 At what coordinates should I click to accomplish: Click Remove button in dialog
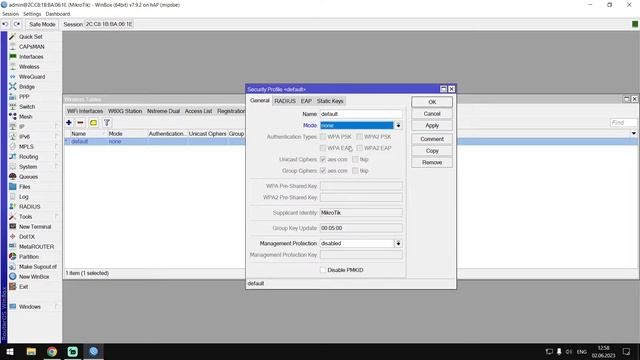pyautogui.click(x=432, y=162)
